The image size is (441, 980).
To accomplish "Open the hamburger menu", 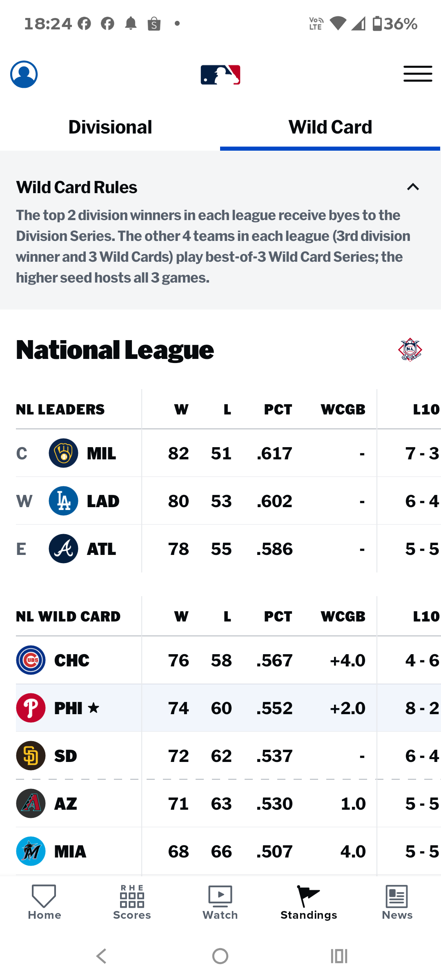I will click(418, 74).
